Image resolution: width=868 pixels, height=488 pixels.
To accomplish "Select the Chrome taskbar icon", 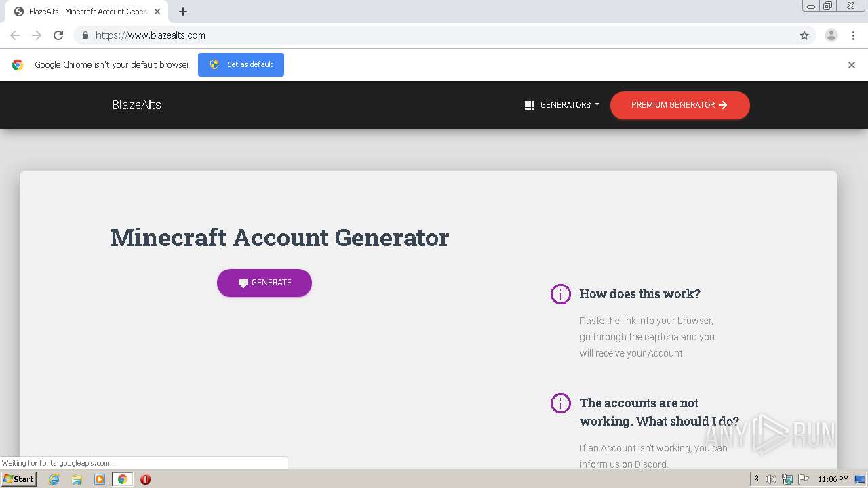I will point(123,479).
